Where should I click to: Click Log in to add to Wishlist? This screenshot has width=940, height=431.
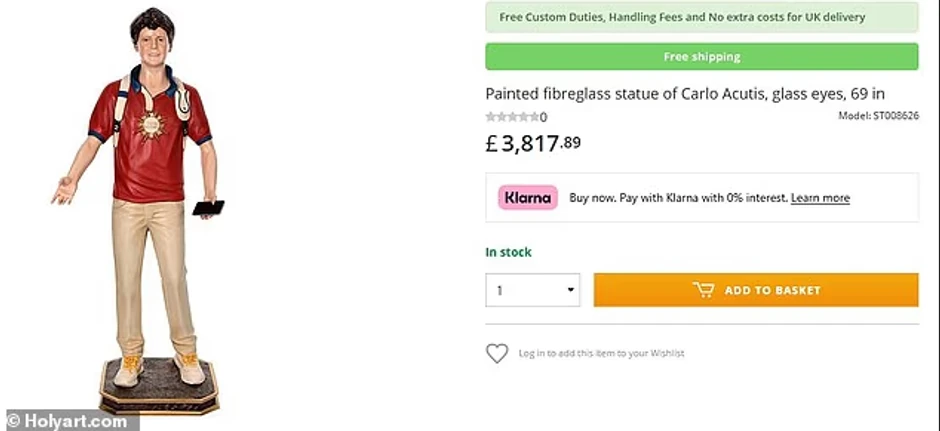pyautogui.click(x=601, y=353)
